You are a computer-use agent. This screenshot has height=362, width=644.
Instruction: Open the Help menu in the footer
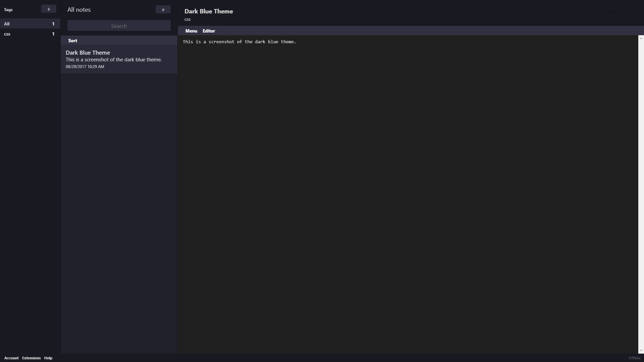click(48, 358)
